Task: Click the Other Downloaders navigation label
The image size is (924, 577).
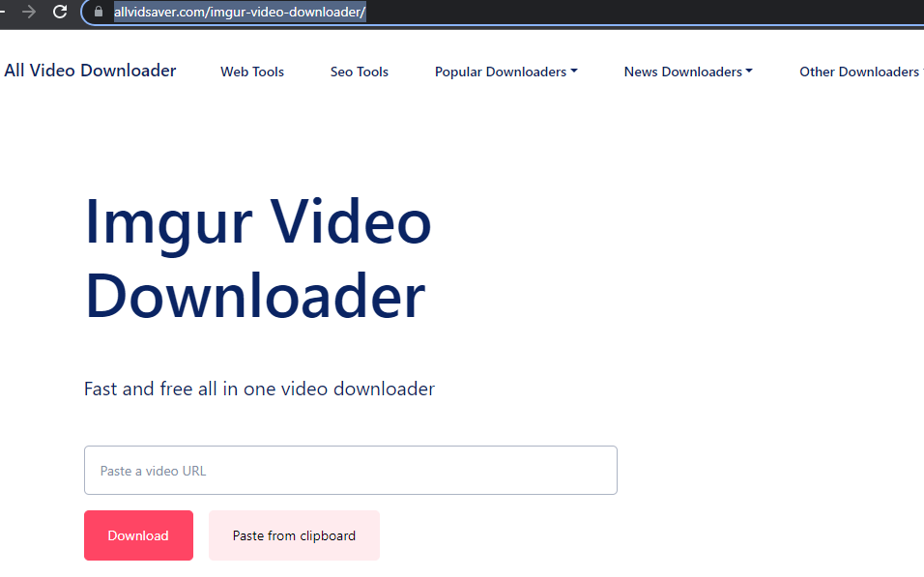Action: 859,72
